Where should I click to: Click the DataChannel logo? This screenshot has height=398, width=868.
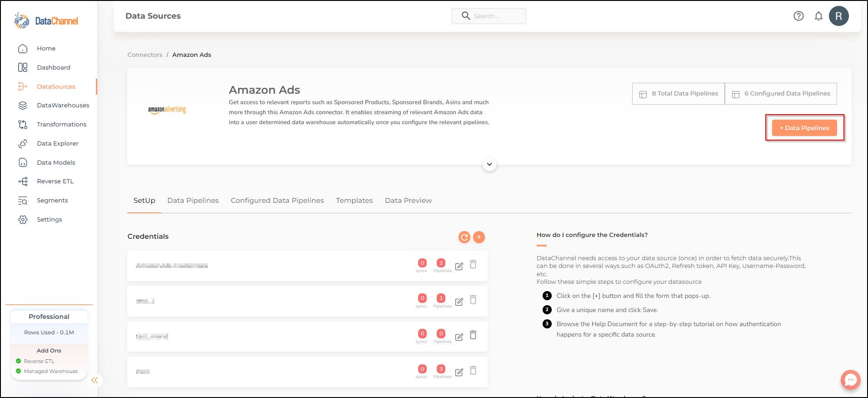[x=46, y=21]
